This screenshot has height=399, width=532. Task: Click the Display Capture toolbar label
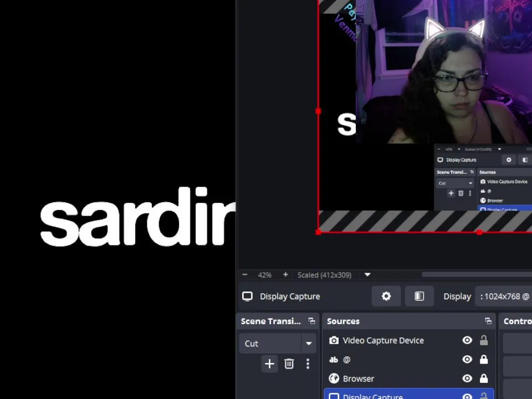(290, 296)
